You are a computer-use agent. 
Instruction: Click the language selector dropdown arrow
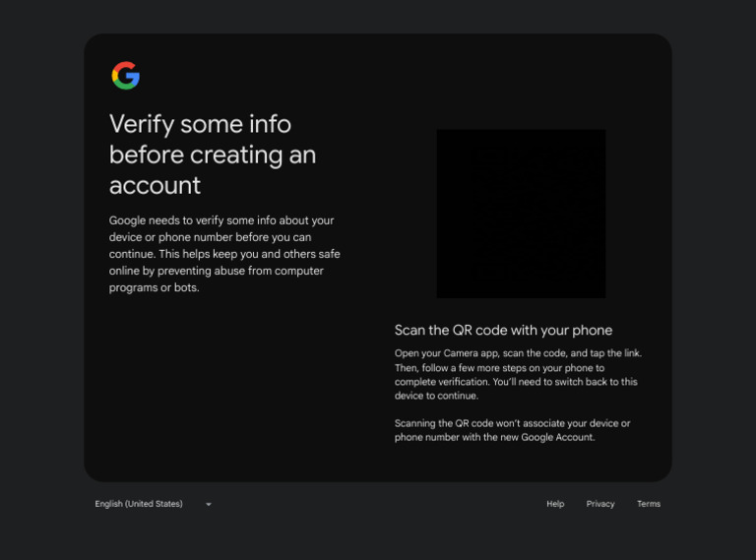[x=209, y=504]
